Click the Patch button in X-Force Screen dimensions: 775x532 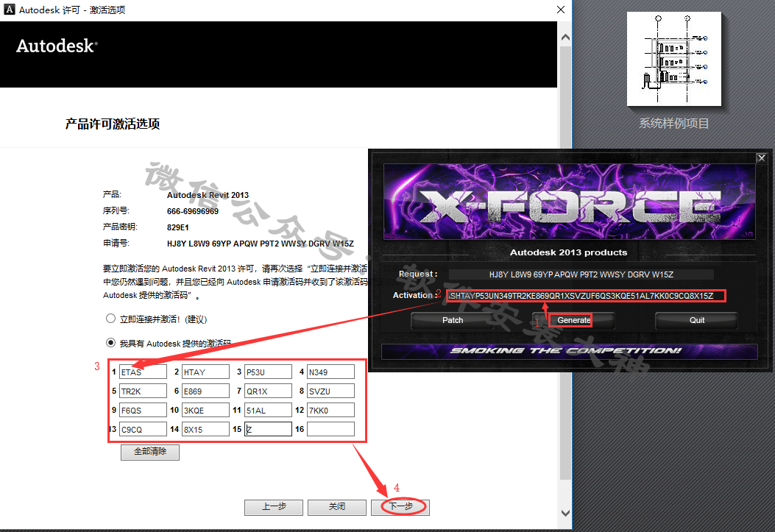coord(452,320)
